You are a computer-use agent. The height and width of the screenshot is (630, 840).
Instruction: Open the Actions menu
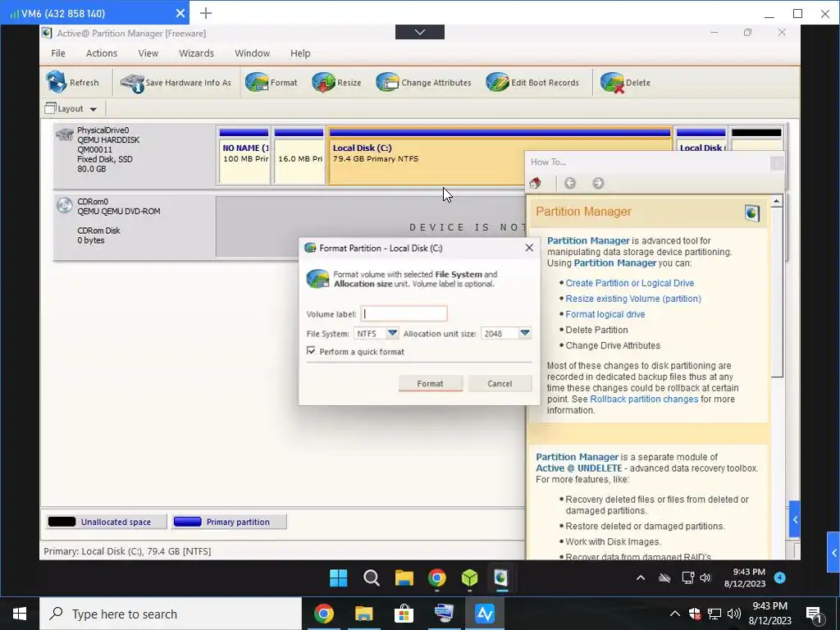(x=101, y=53)
